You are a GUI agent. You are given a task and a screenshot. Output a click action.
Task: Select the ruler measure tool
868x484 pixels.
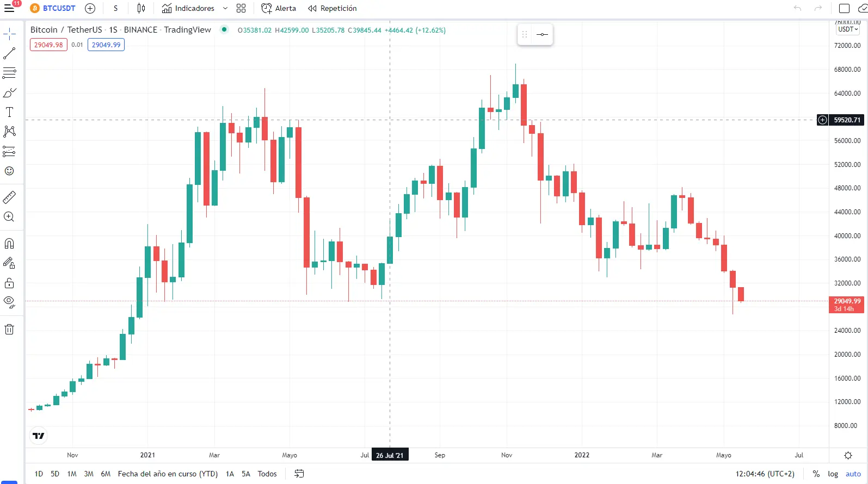(x=9, y=197)
